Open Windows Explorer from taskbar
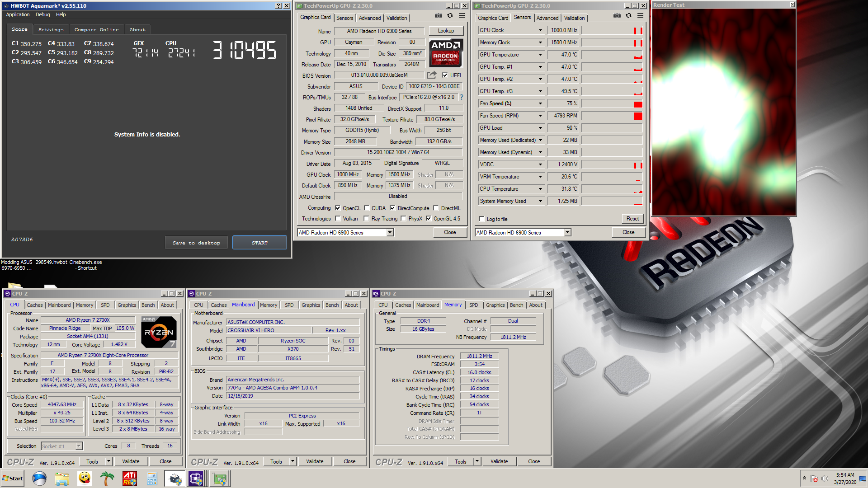 62,479
